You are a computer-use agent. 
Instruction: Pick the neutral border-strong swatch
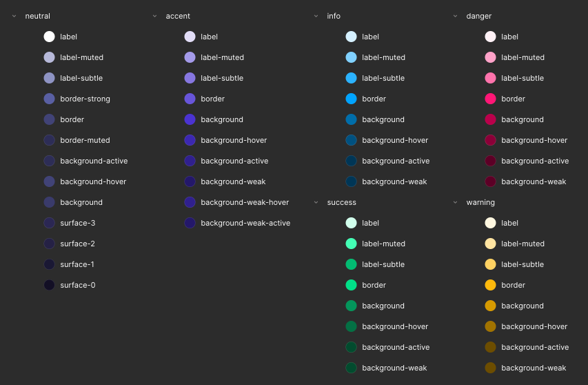point(49,99)
